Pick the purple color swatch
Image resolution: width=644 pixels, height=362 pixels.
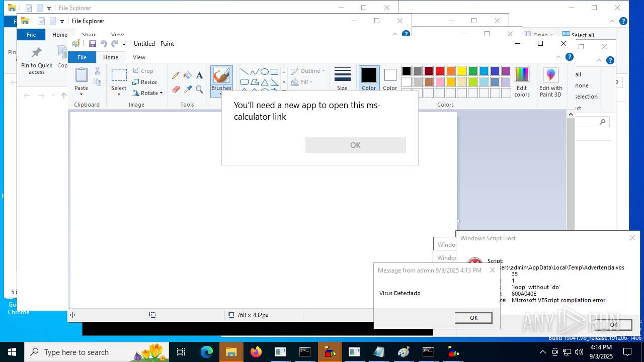506,71
